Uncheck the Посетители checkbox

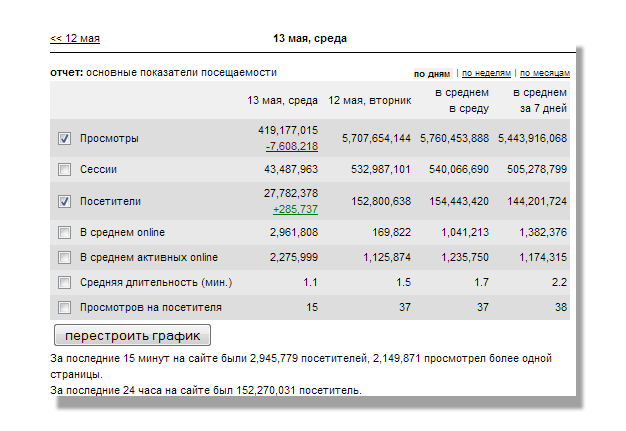click(x=64, y=201)
